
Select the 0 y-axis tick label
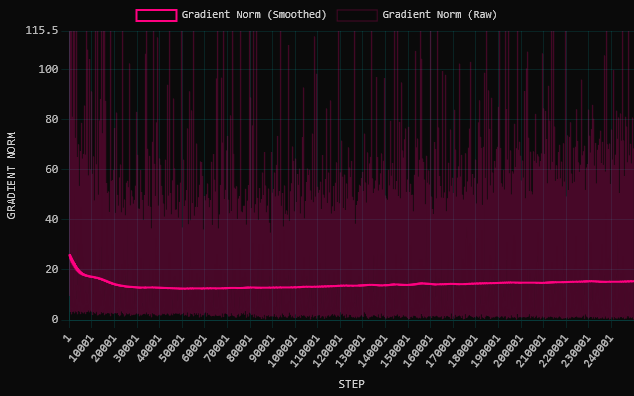pos(55,320)
